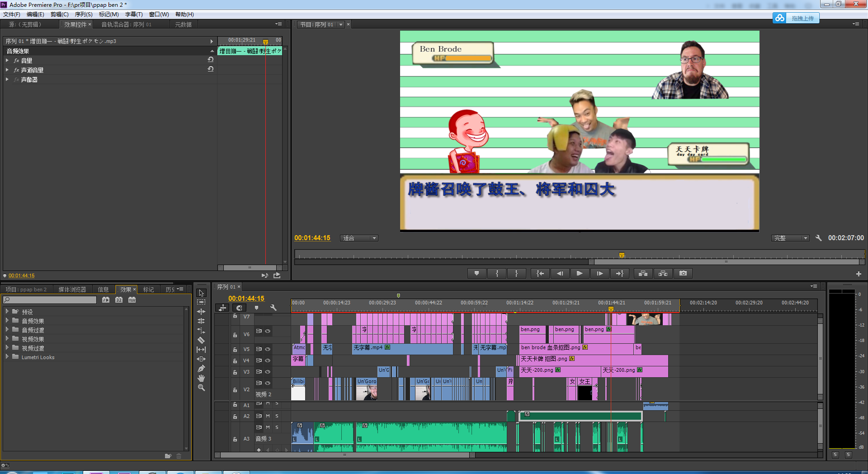Select the Razor tool

pyautogui.click(x=202, y=340)
